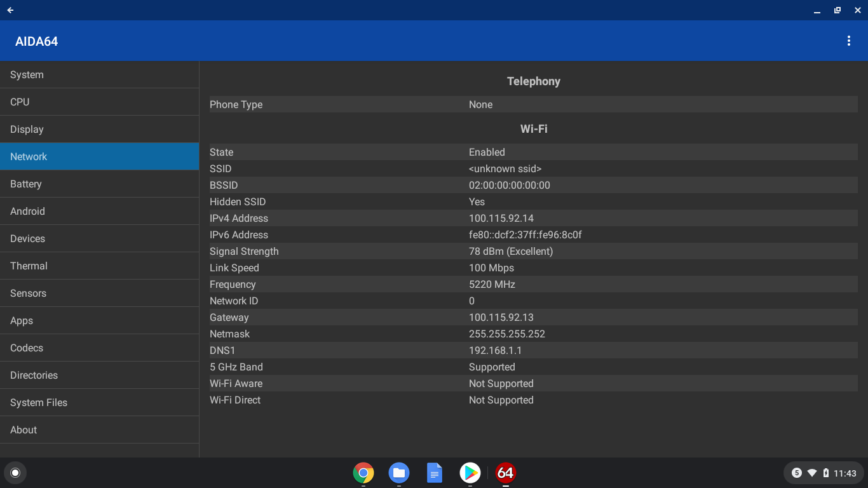The height and width of the screenshot is (488, 868).
Task: Click signal strength 78 dBm (Excellent)
Action: 511,251
